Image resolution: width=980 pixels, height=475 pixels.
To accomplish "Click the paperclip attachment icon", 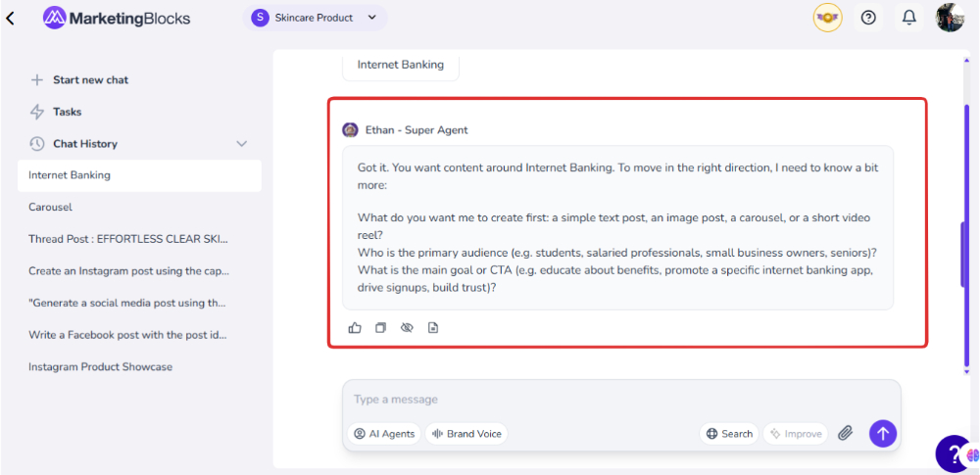I will (846, 433).
